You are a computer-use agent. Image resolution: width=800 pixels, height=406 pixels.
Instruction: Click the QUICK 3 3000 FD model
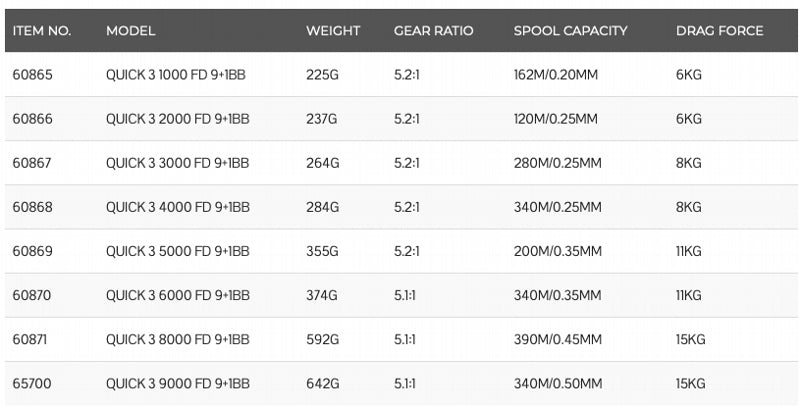[177, 163]
